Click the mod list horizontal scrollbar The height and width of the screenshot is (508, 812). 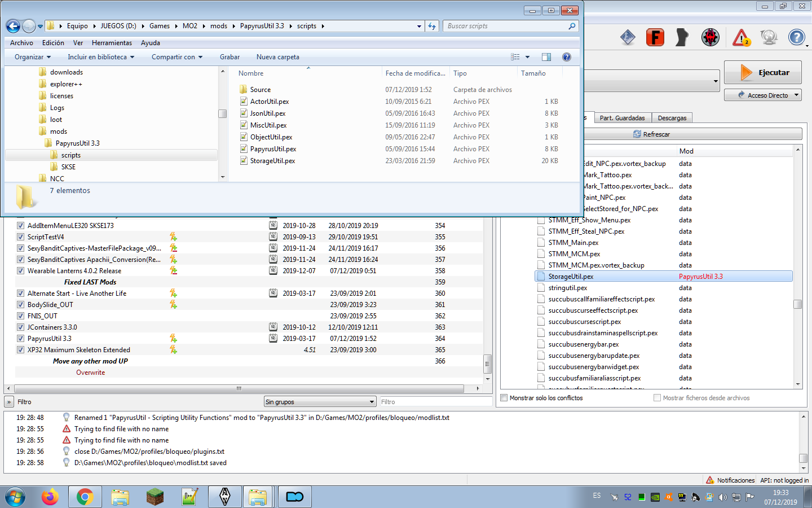click(239, 388)
